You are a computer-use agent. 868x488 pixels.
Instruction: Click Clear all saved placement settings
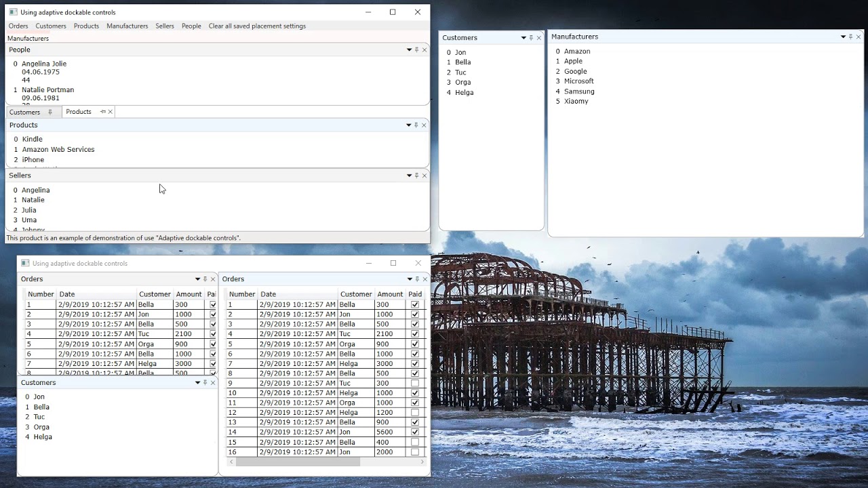pyautogui.click(x=257, y=26)
